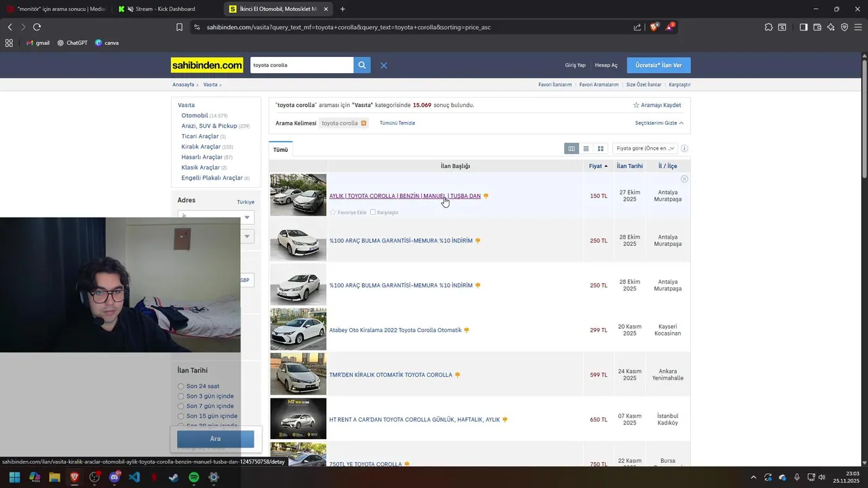Open the gmail bookmark
The height and width of the screenshot is (488, 868).
[x=38, y=43]
